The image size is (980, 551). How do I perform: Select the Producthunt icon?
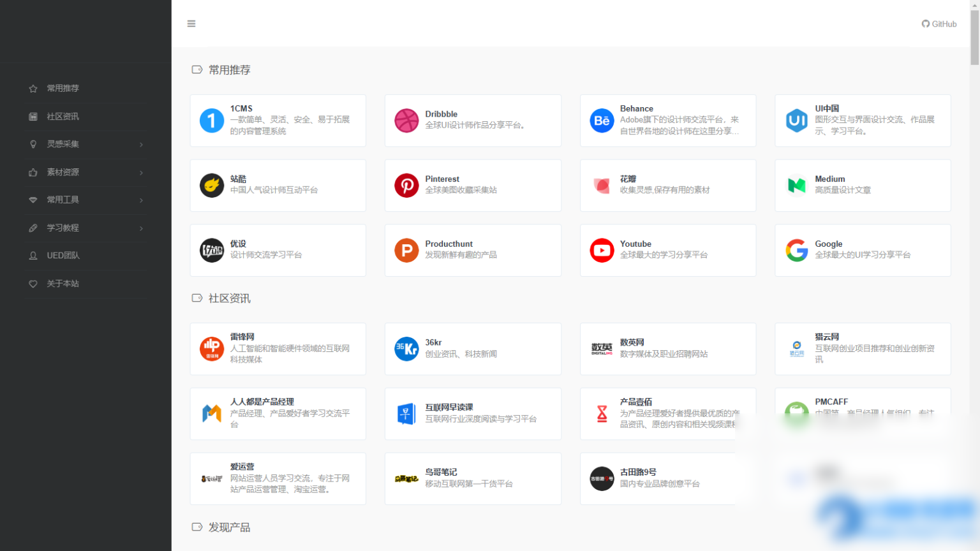406,250
